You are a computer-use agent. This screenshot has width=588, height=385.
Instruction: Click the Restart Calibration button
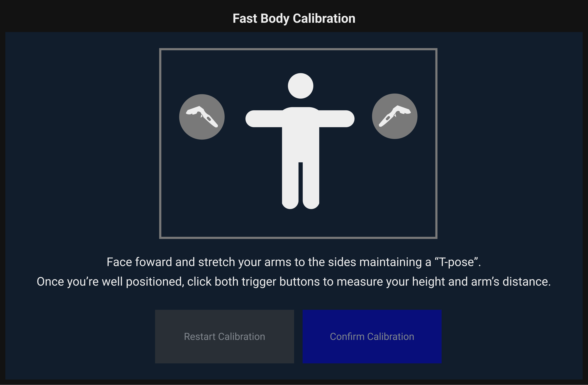[x=224, y=336]
